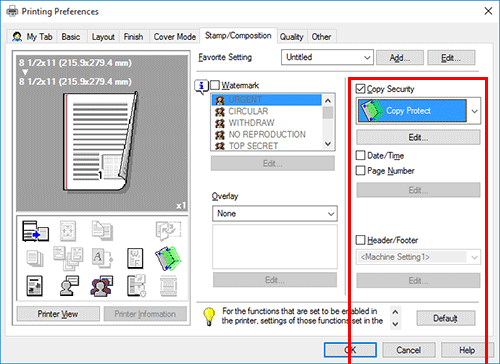Go to the Cover Mode tab
The image size is (500, 364).
[x=175, y=37]
